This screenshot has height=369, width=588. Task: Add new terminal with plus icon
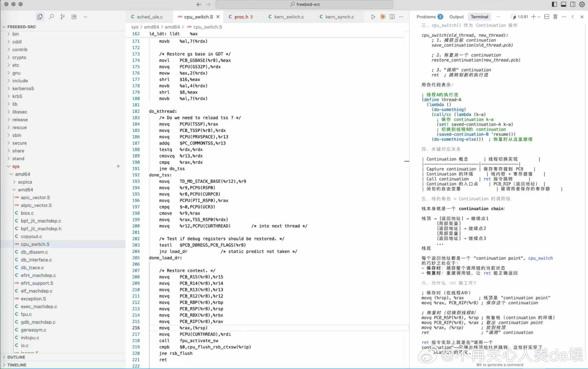[x=533, y=17]
